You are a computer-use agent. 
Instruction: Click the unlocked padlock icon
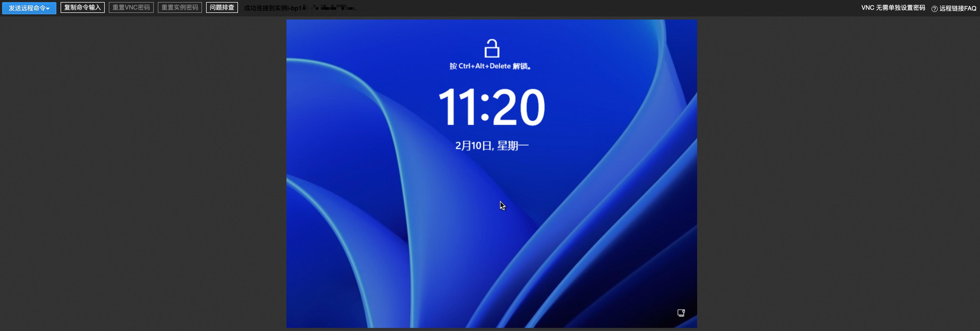tap(492, 48)
